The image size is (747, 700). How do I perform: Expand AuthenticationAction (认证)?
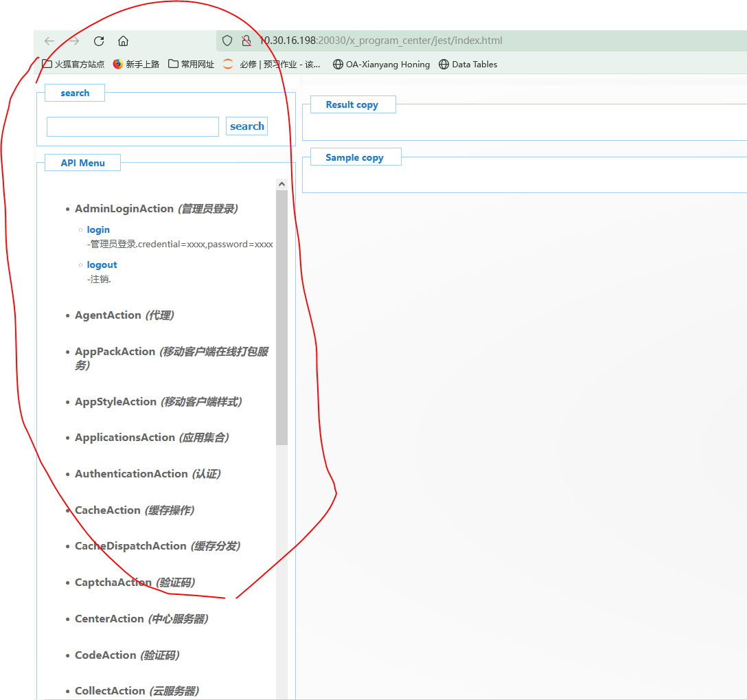(148, 474)
